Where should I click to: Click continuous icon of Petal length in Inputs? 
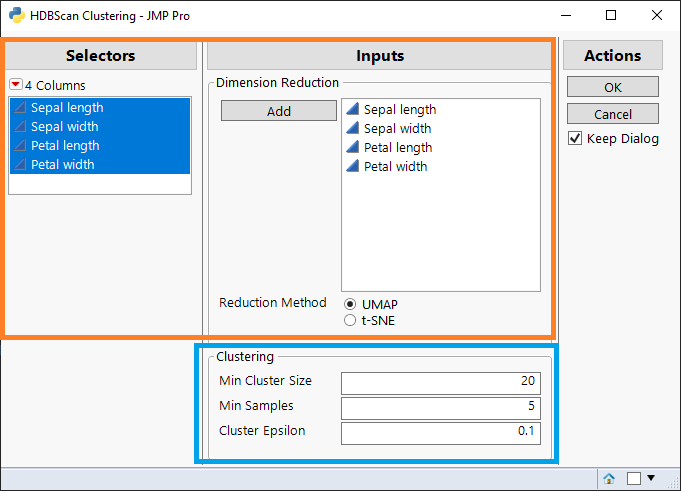tap(352, 148)
